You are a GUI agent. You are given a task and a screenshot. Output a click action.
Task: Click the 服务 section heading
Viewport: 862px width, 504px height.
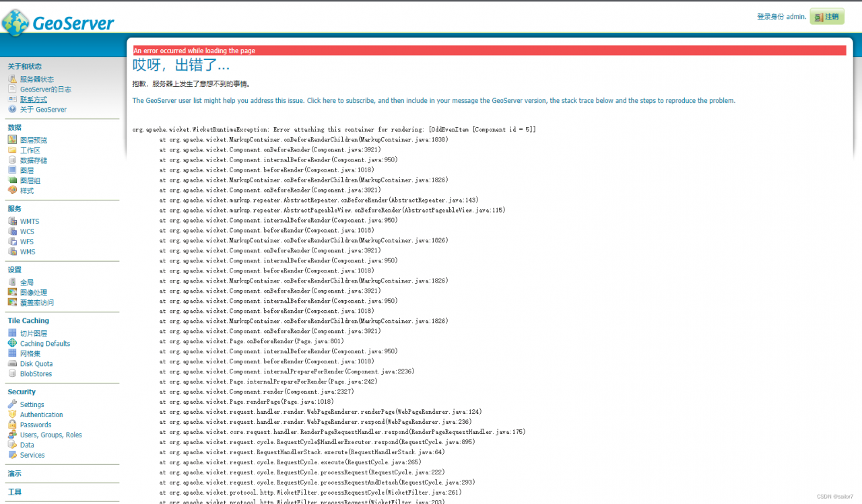pyautogui.click(x=14, y=209)
